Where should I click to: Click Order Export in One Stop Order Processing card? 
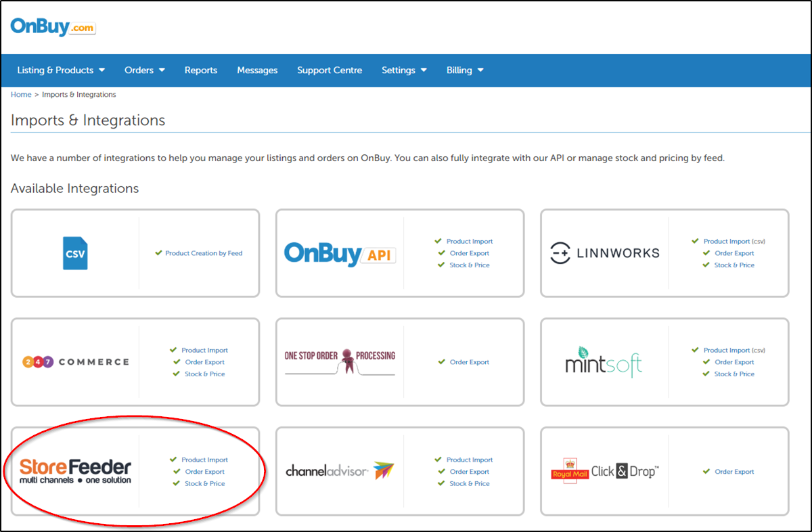pos(470,362)
